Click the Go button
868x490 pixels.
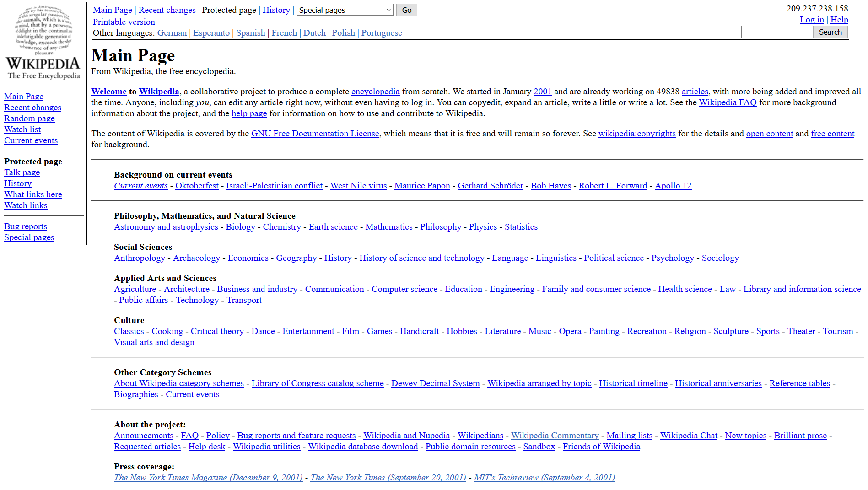pyautogui.click(x=406, y=10)
